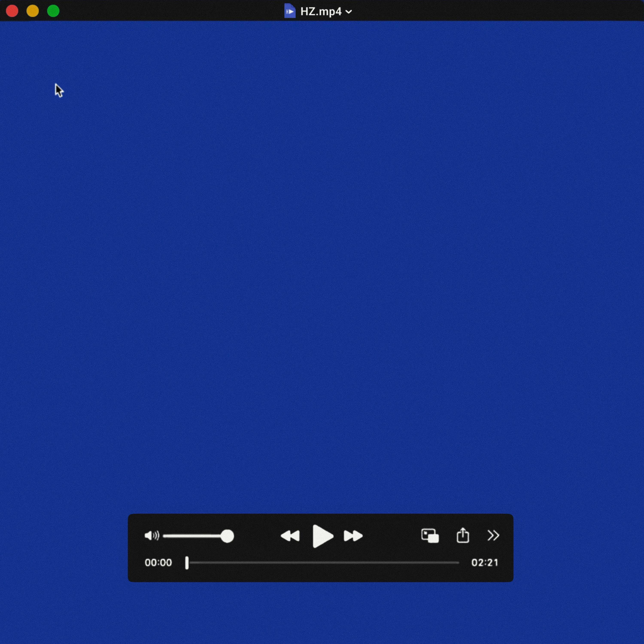The image size is (644, 644).
Task: Click the HZ.mp4 file title text
Action: pyautogui.click(x=321, y=11)
